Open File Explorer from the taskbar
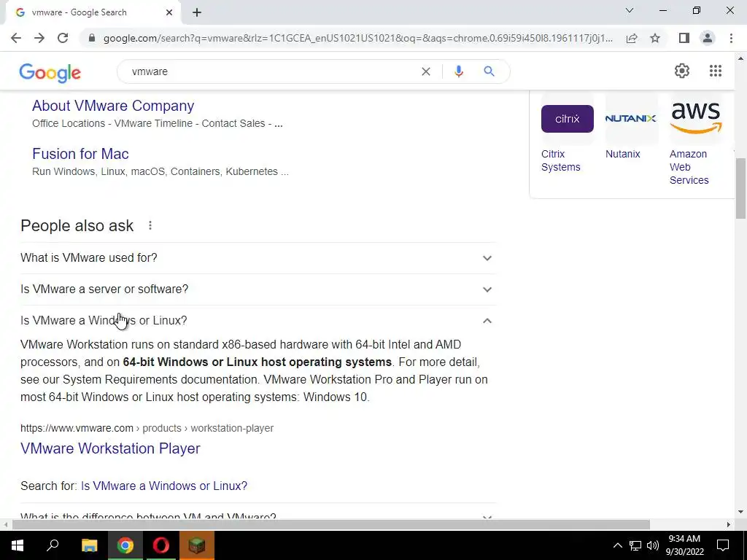The width and height of the screenshot is (747, 560). [89, 545]
